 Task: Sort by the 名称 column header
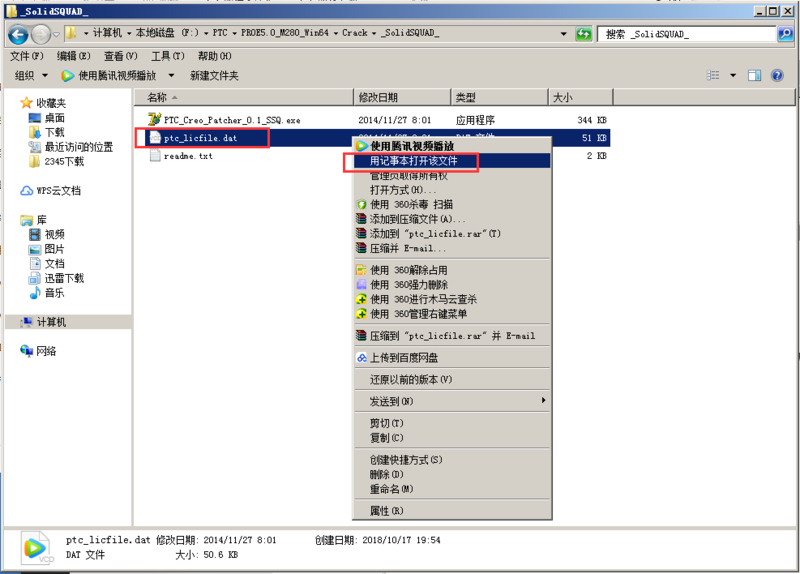[x=243, y=97]
